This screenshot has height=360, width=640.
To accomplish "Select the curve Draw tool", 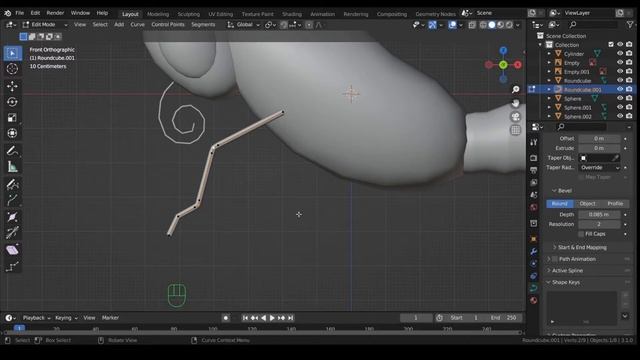I will 12,184.
